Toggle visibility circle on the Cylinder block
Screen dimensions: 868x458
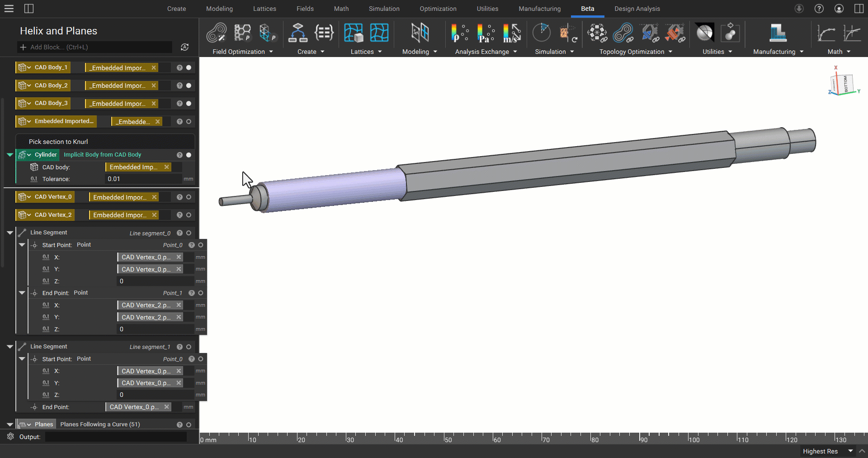189,155
